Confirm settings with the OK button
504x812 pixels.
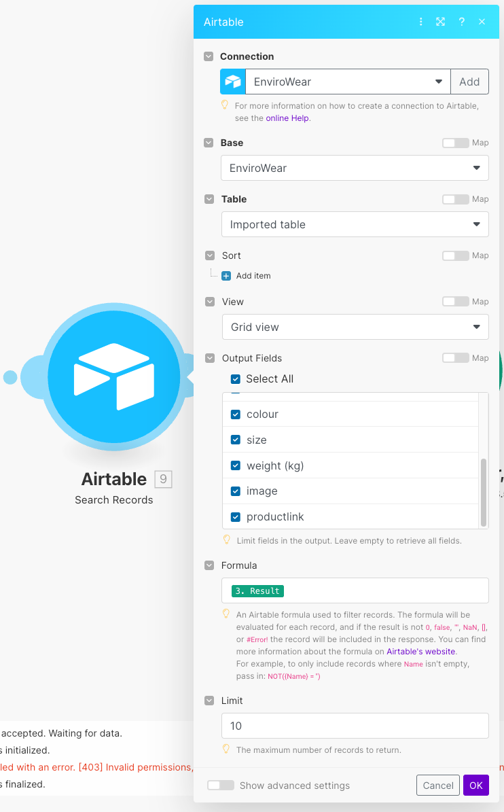click(476, 785)
